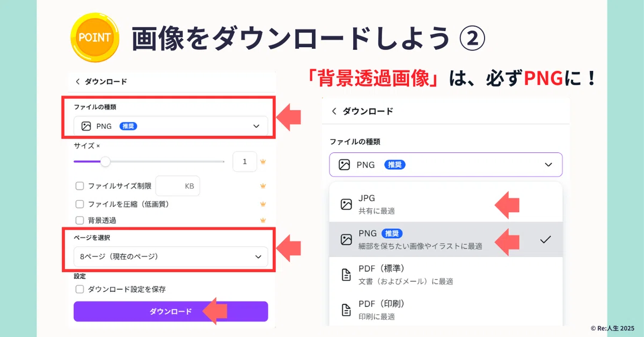
Task: Enable the ファイルサイズ制限 checkbox
Action: pos(79,186)
